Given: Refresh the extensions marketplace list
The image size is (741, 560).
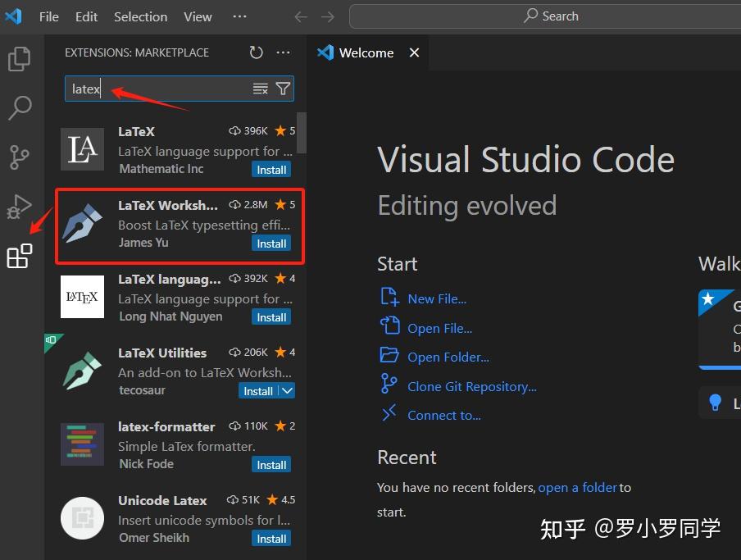Looking at the screenshot, I should [257, 52].
